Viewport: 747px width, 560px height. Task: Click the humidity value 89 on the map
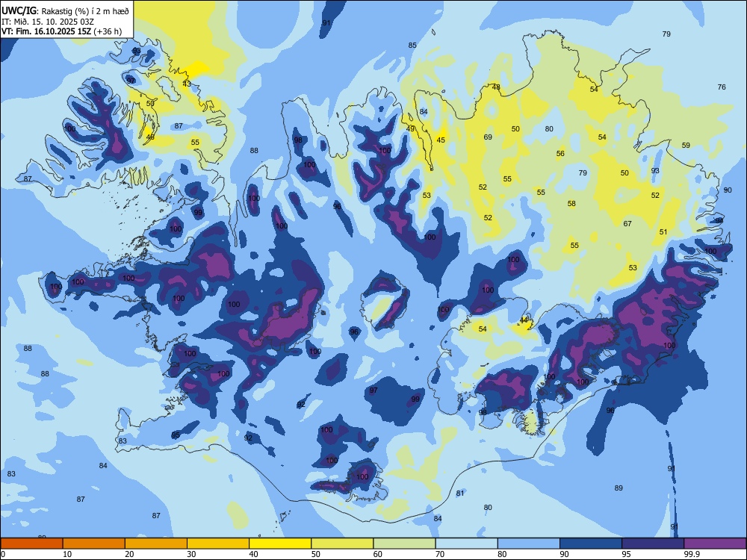(619, 488)
